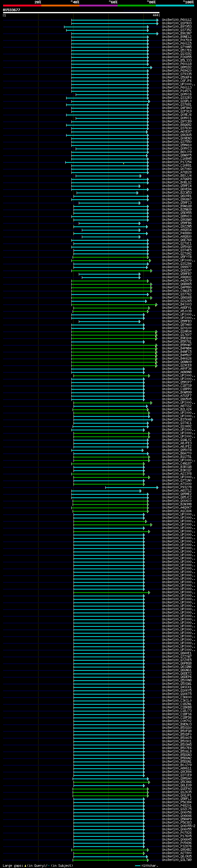Image resolution: width=197 pixels, height=868 pixels.
Task: Select hit UniRef100_P07926
Action: click(177, 833)
